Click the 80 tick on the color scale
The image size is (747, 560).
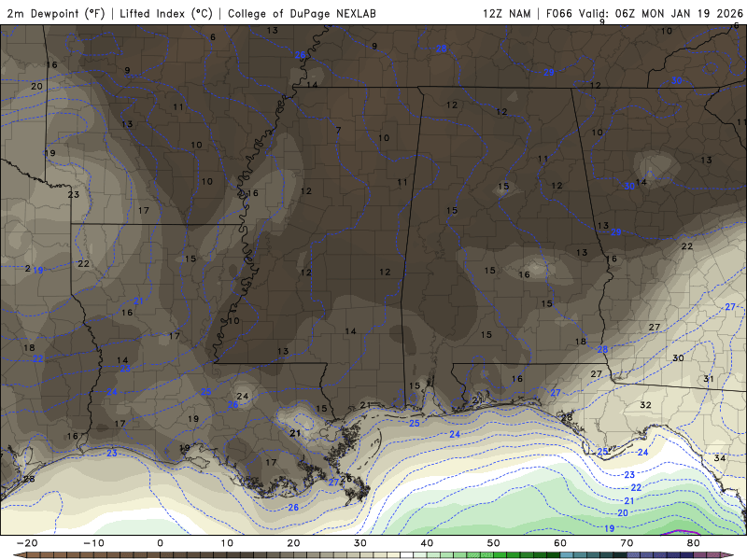pyautogui.click(x=694, y=543)
